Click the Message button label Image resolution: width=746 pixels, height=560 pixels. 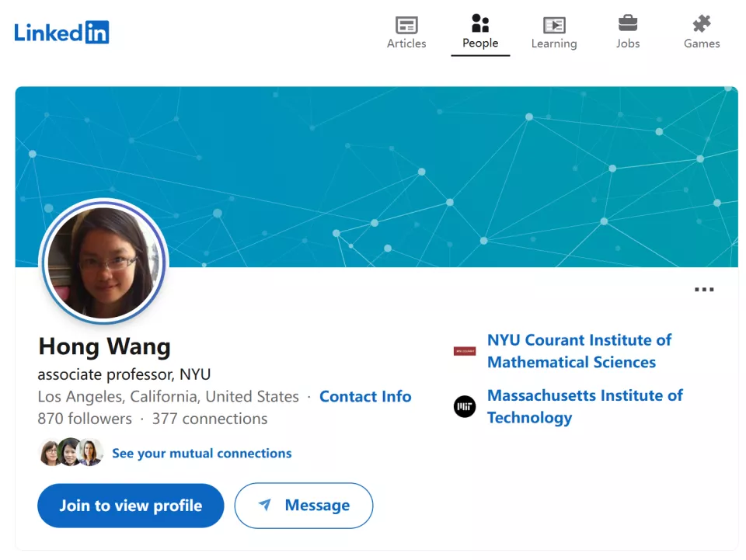[317, 506]
